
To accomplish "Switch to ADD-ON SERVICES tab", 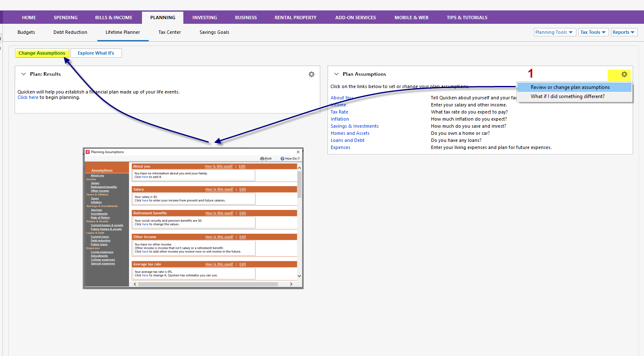I will coord(355,18).
